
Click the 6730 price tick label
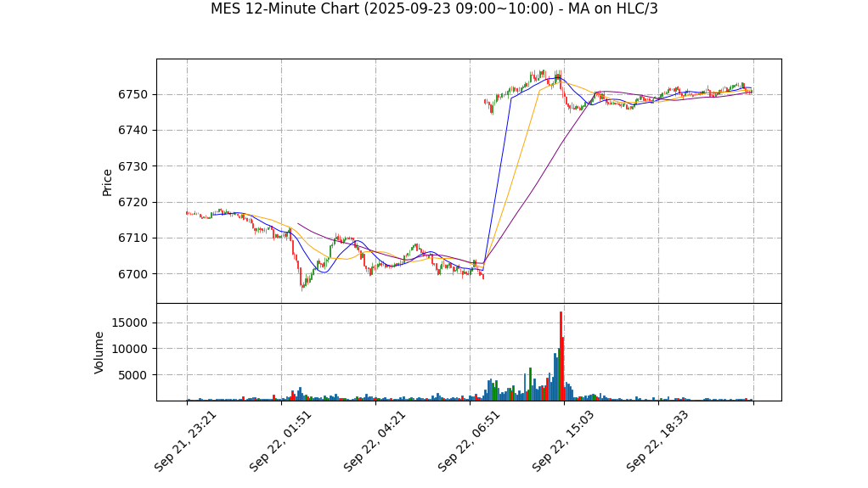point(132,166)
